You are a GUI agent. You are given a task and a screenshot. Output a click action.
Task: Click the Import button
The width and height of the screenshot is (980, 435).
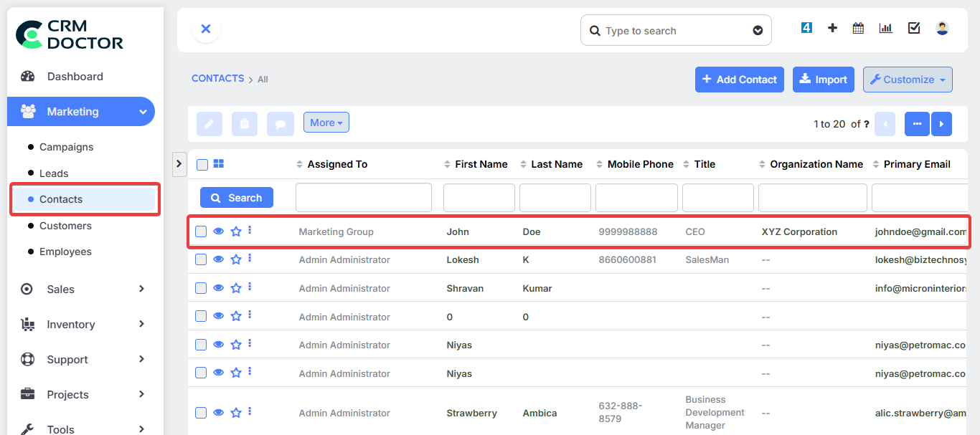[x=823, y=80]
